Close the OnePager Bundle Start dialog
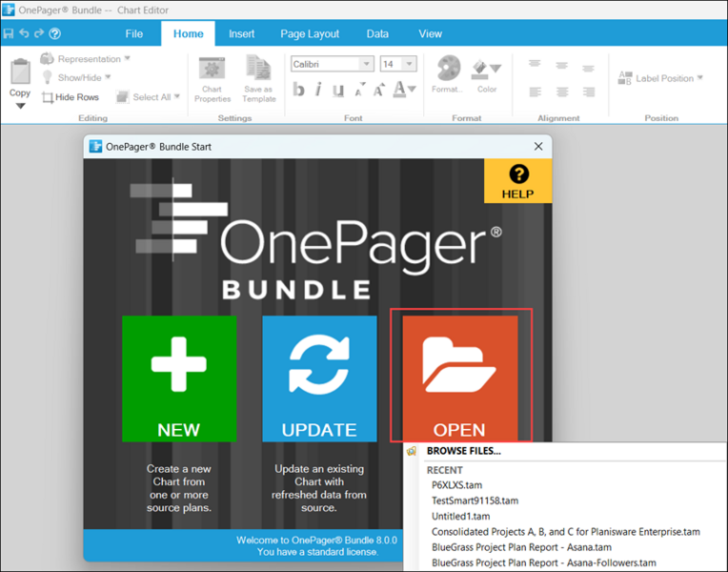 (x=538, y=147)
